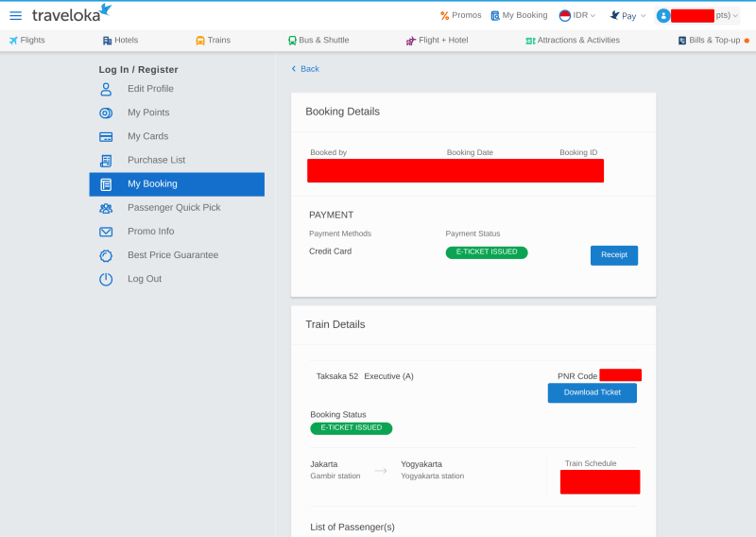Viewport: 756px width, 537px height.
Task: Open the Bills & Top-up tab
Action: coord(713,41)
